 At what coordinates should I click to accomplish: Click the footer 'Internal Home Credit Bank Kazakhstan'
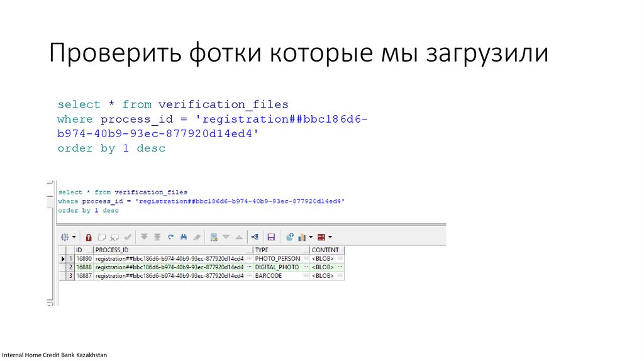[x=55, y=355]
